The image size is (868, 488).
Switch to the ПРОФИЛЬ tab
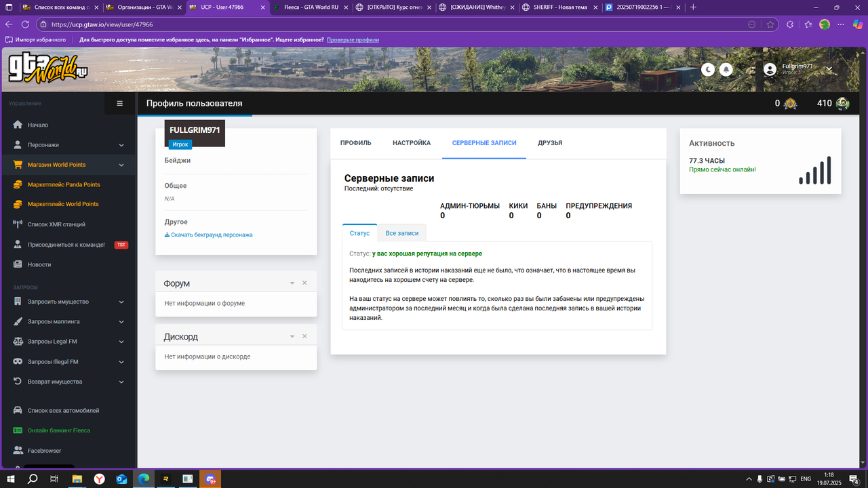[x=356, y=143]
